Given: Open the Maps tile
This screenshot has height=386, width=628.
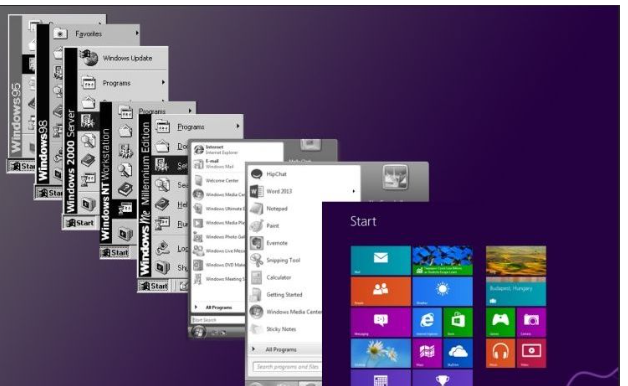Looking at the screenshot, I should (427, 353).
